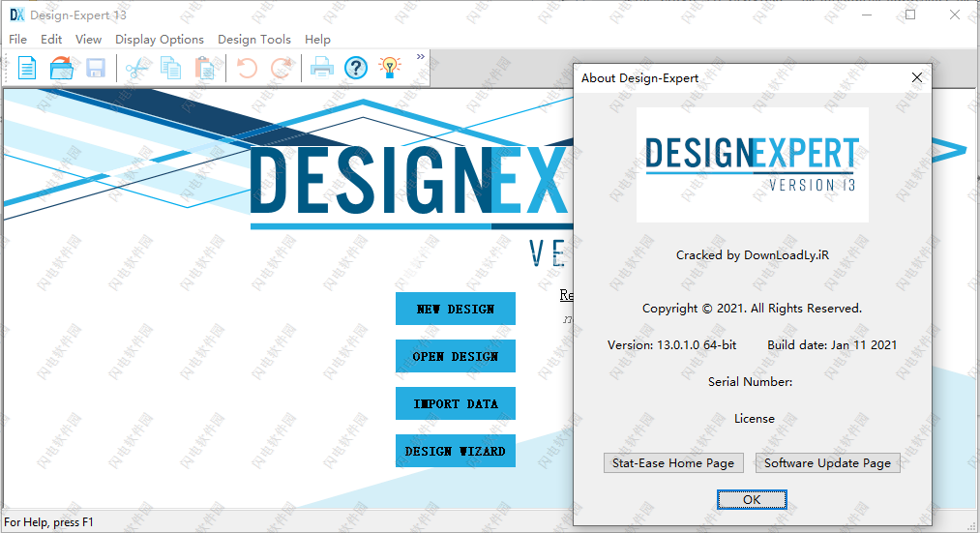
Task: Click the light bulb tips icon
Action: pos(390,68)
